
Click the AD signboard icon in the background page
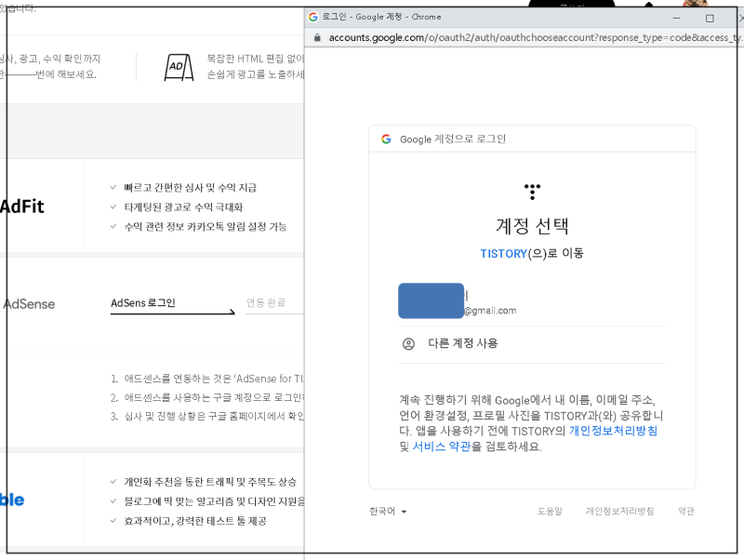tap(179, 67)
